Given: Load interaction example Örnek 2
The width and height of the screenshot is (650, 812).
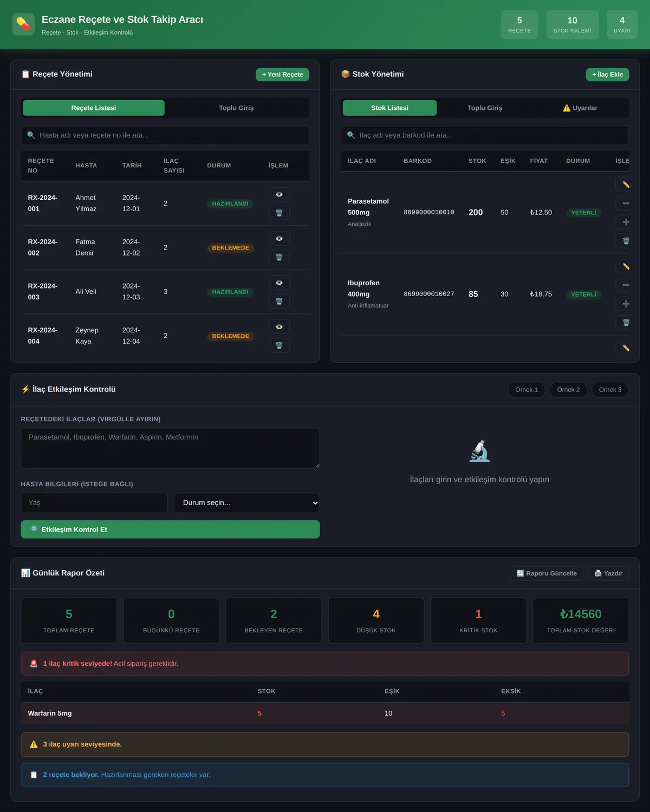Looking at the screenshot, I should point(568,390).
